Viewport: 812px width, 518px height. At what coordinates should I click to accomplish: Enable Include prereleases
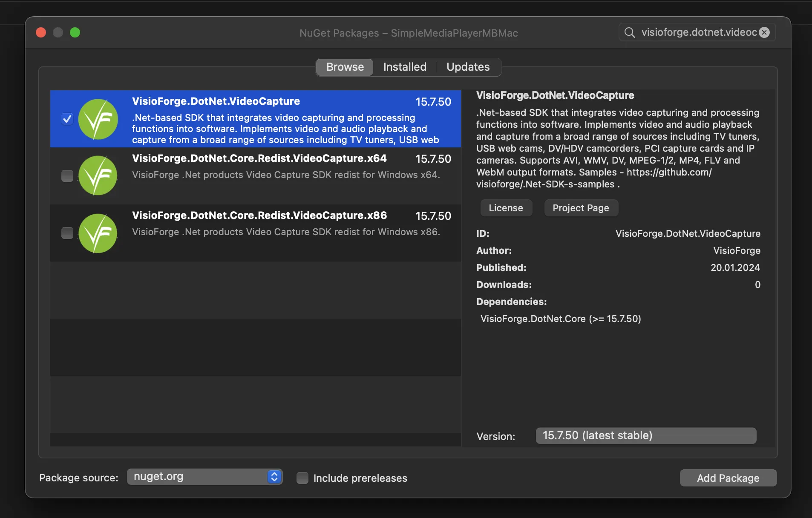tap(302, 478)
